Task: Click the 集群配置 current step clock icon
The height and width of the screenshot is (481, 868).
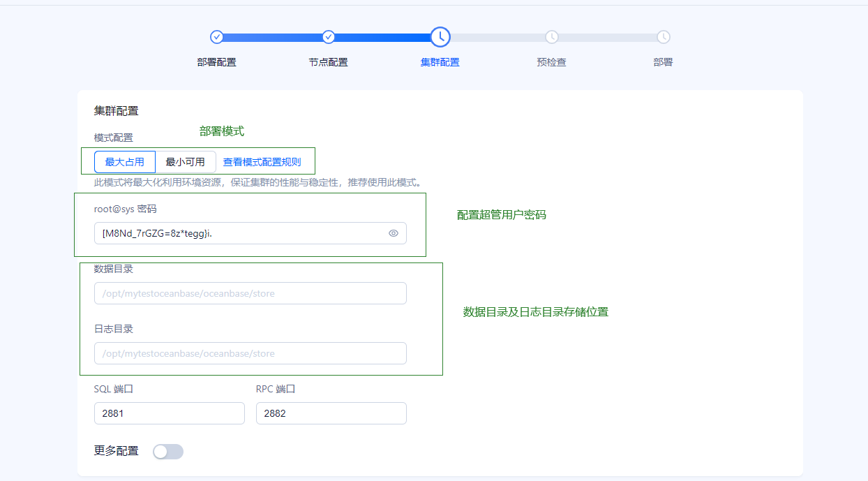Action: pyautogui.click(x=440, y=37)
